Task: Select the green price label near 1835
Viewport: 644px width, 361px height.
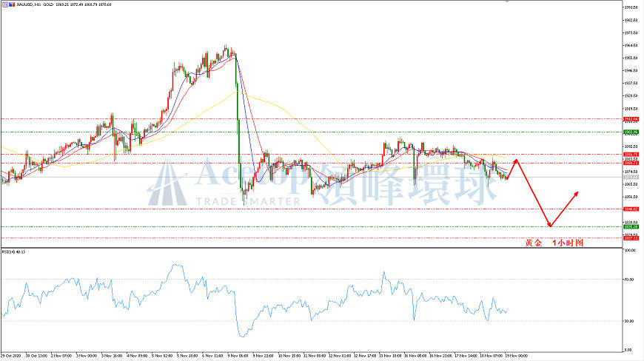Action: [x=631, y=227]
